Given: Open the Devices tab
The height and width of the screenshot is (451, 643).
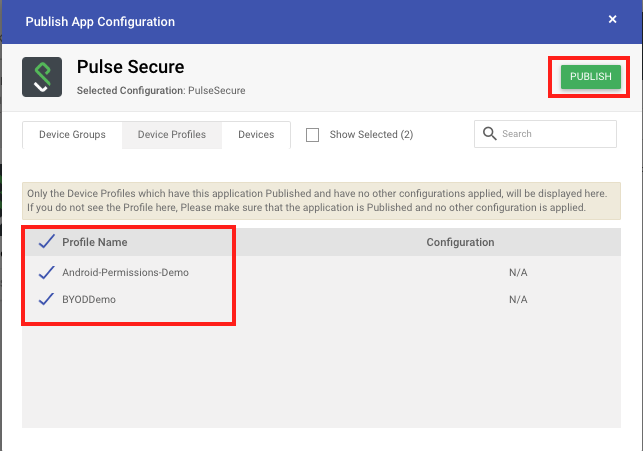Looking at the screenshot, I should pyautogui.click(x=256, y=134).
